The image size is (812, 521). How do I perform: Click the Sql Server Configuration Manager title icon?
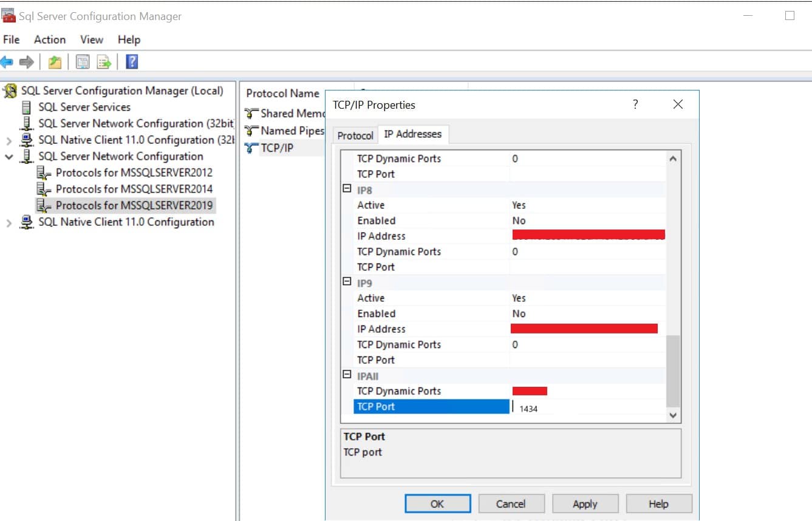tap(9, 16)
